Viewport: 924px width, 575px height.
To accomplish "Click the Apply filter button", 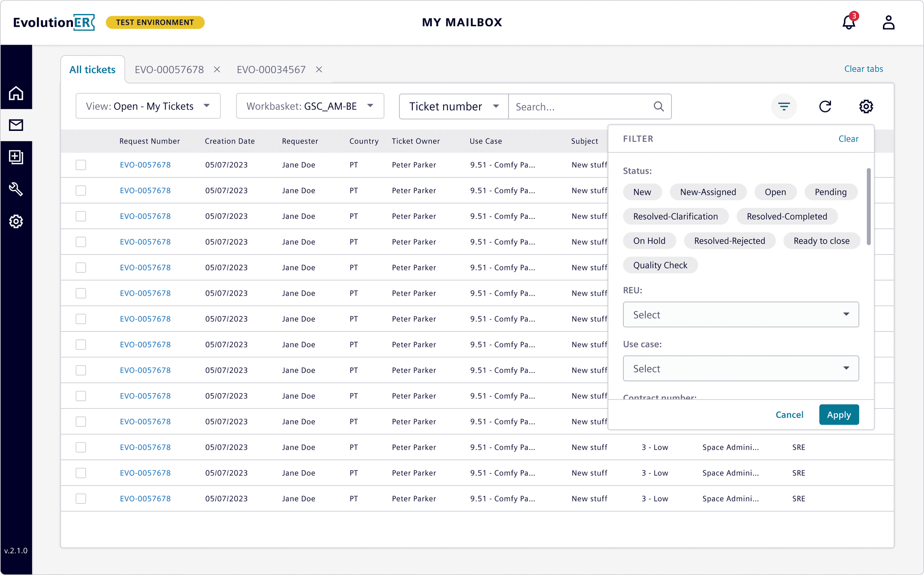I will coord(839,415).
